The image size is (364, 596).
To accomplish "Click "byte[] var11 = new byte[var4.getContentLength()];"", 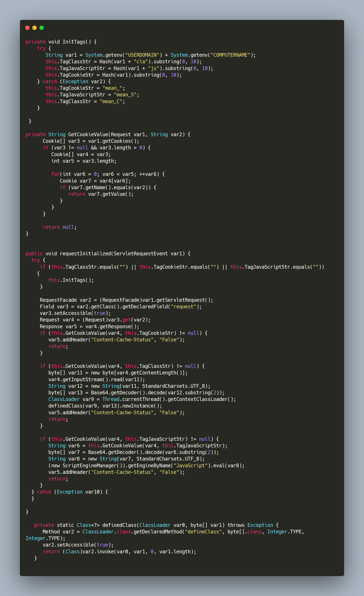I will (x=118, y=373).
